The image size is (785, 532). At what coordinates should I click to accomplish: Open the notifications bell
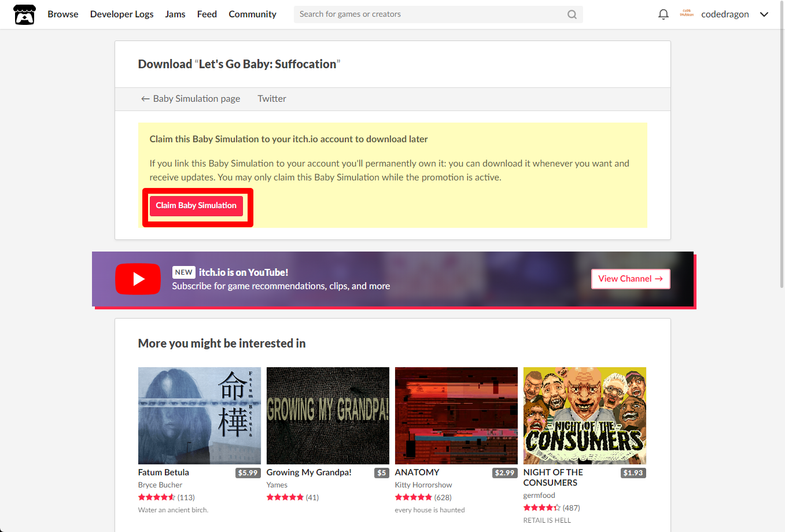click(x=664, y=14)
